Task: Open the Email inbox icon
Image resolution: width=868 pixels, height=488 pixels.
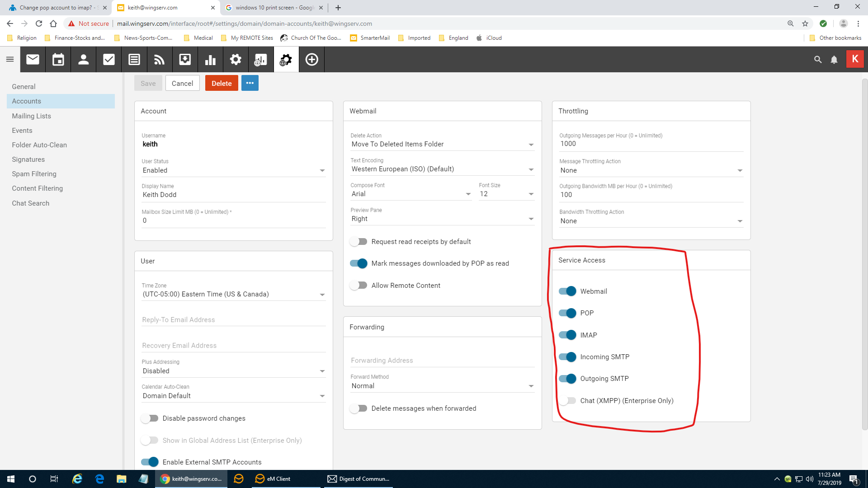Action: pyautogui.click(x=33, y=59)
